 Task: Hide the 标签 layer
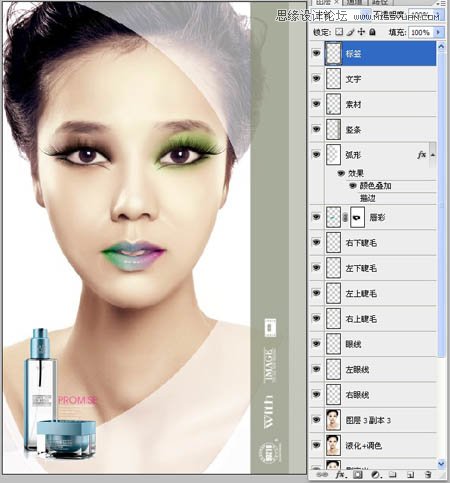pos(316,53)
